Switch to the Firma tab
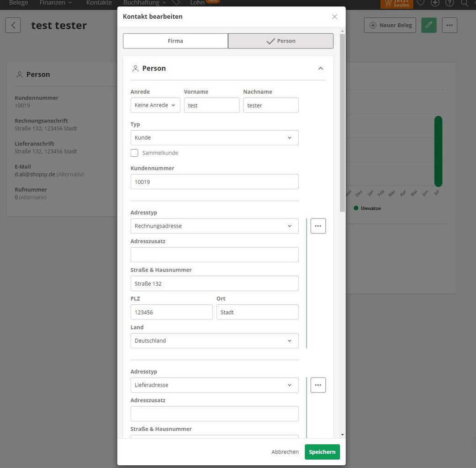 point(175,41)
